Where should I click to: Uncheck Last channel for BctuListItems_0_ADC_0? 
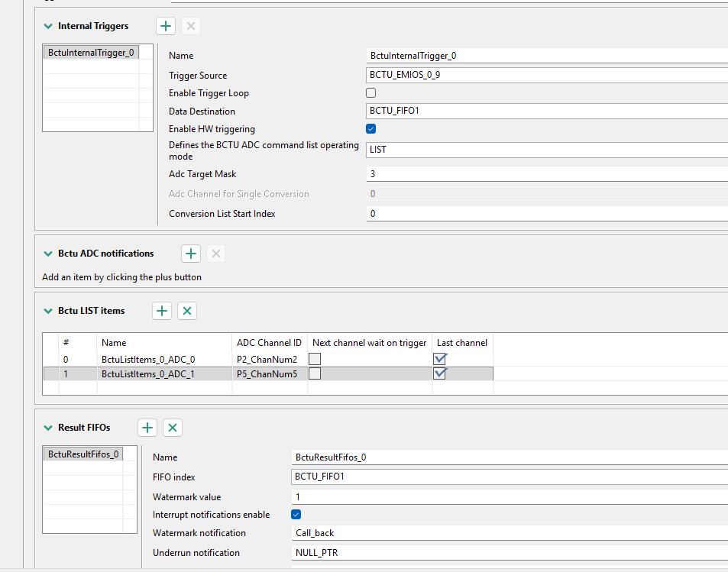coord(440,359)
